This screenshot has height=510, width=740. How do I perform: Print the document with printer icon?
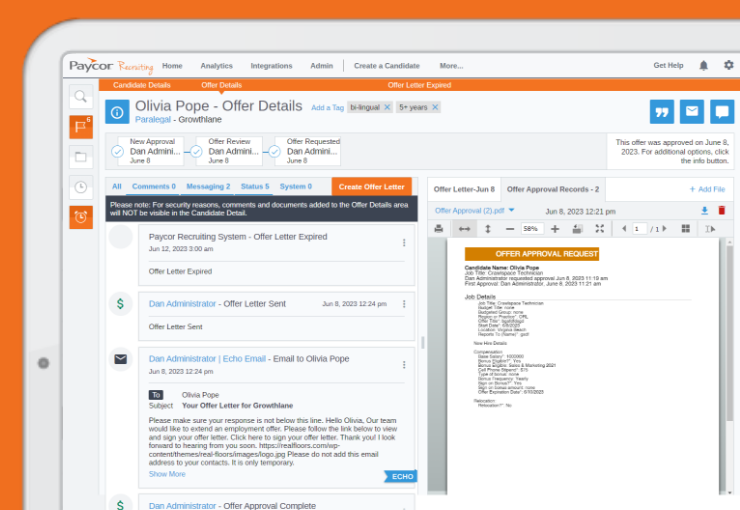(438, 229)
